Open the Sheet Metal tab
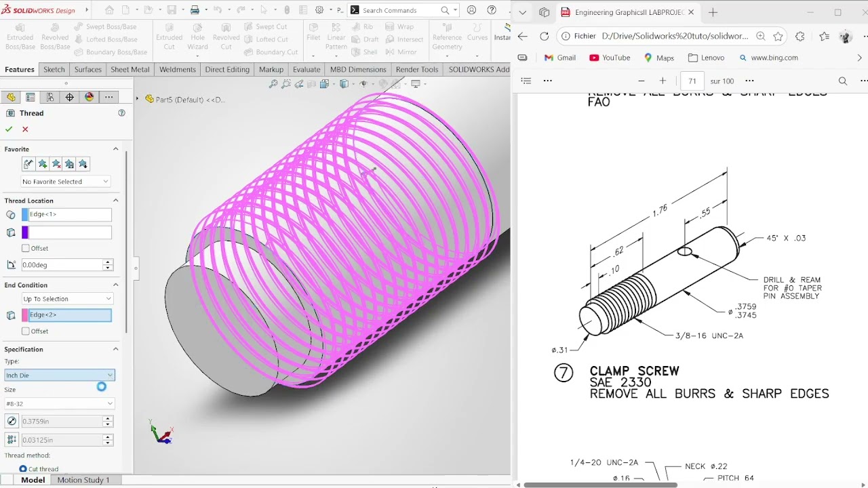Image resolution: width=868 pixels, height=488 pixels. [x=130, y=69]
